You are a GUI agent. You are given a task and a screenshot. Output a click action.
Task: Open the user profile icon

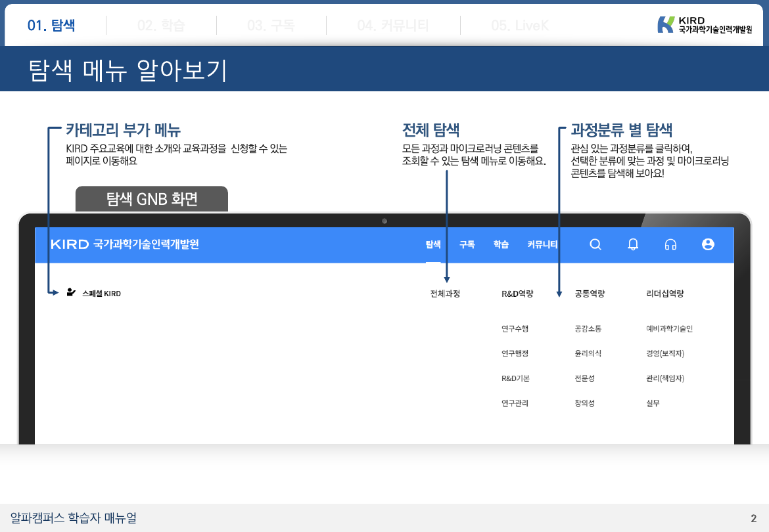click(x=708, y=244)
